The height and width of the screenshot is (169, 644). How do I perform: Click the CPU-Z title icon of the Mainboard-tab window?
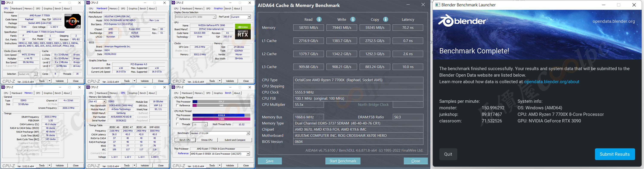click(88, 3)
